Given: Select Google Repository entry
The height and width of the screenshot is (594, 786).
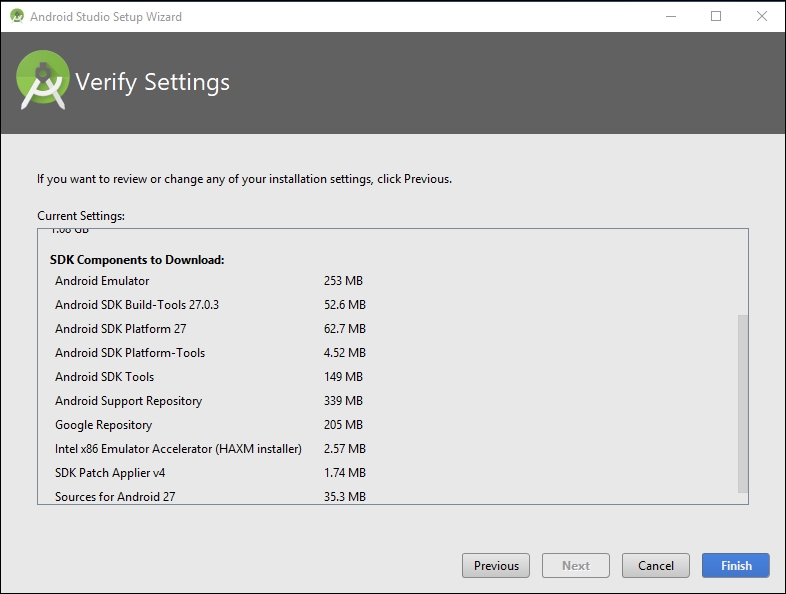Looking at the screenshot, I should 103,425.
